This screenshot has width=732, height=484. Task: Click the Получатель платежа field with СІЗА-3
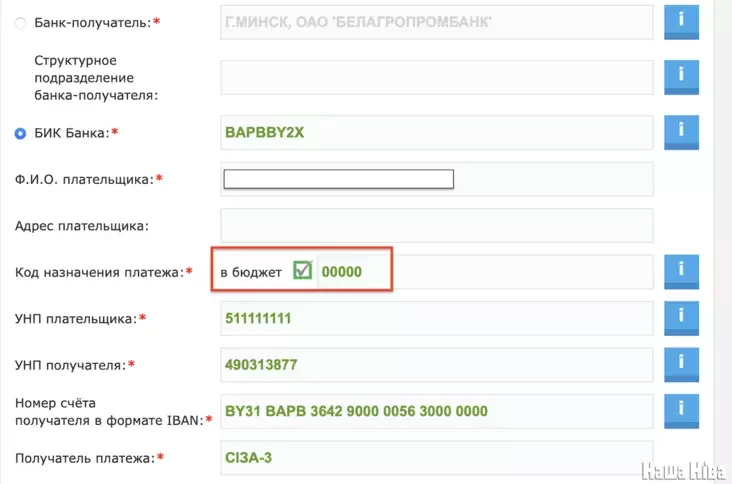(436, 458)
